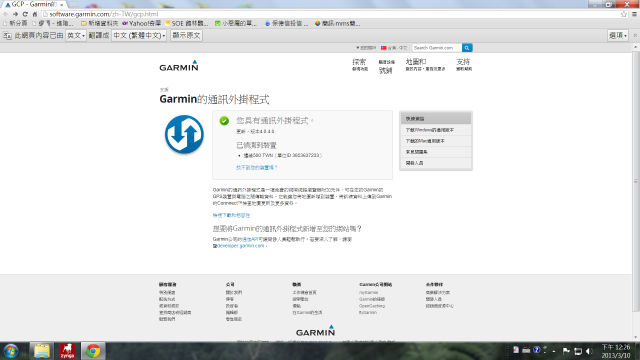Open File Explorer from the taskbar

click(x=41, y=351)
